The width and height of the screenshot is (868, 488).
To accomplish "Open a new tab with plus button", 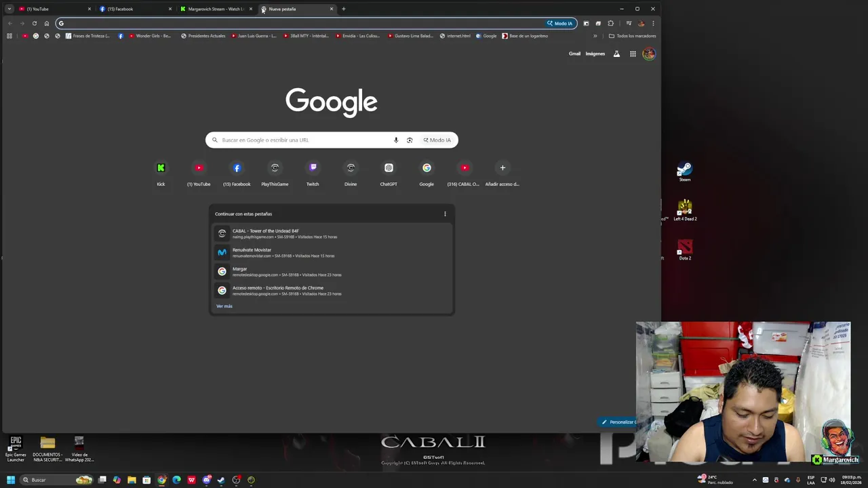I will click(344, 9).
